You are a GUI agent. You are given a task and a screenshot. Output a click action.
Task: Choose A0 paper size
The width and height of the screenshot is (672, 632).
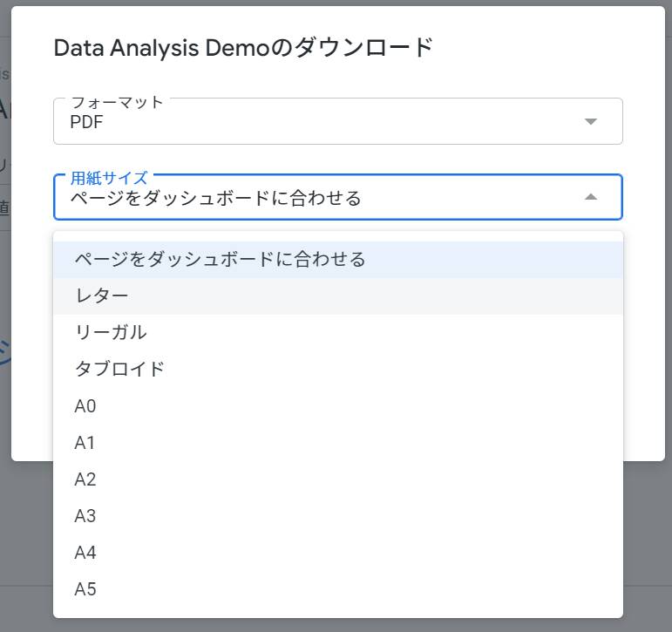tap(85, 406)
